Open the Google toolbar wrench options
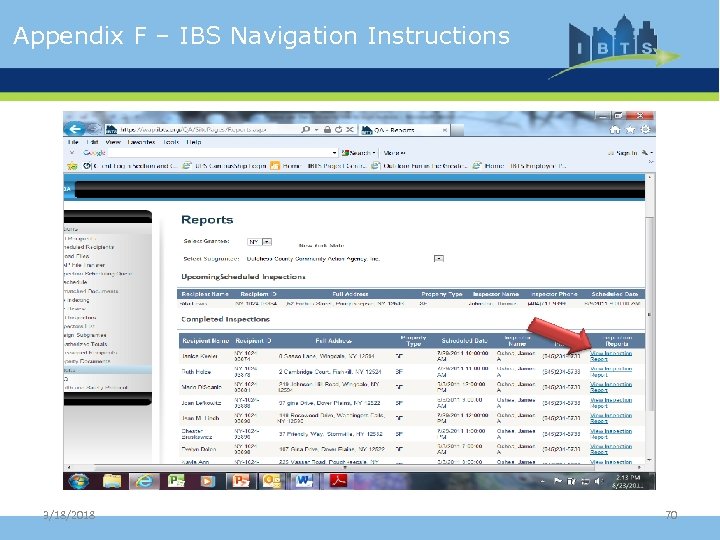 pos(645,152)
